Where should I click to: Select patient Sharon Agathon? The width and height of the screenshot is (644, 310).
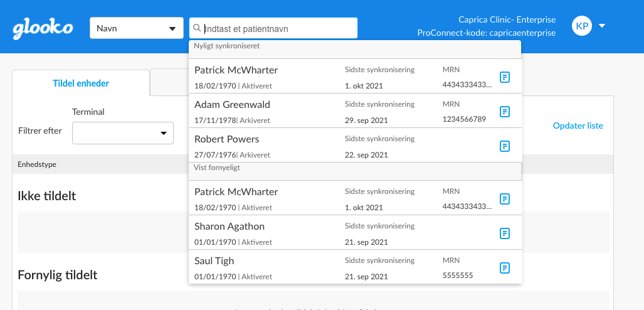coord(356,232)
